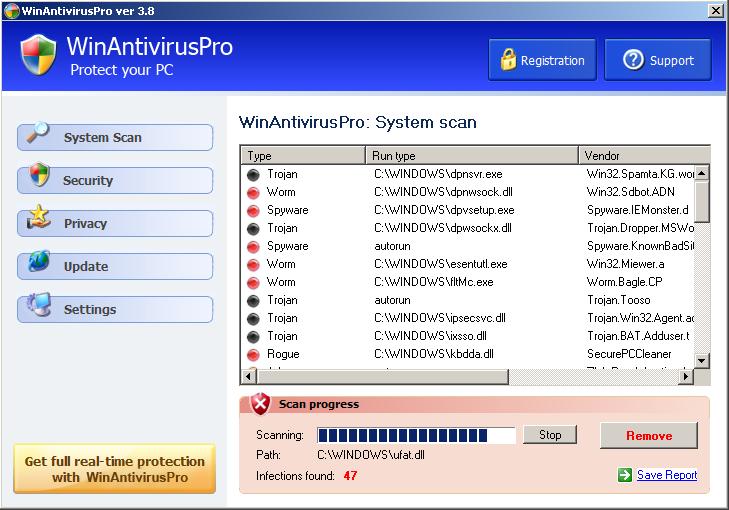Screen dimensions: 729x510
Task: Click the shield icon beside Security
Action: tap(39, 177)
